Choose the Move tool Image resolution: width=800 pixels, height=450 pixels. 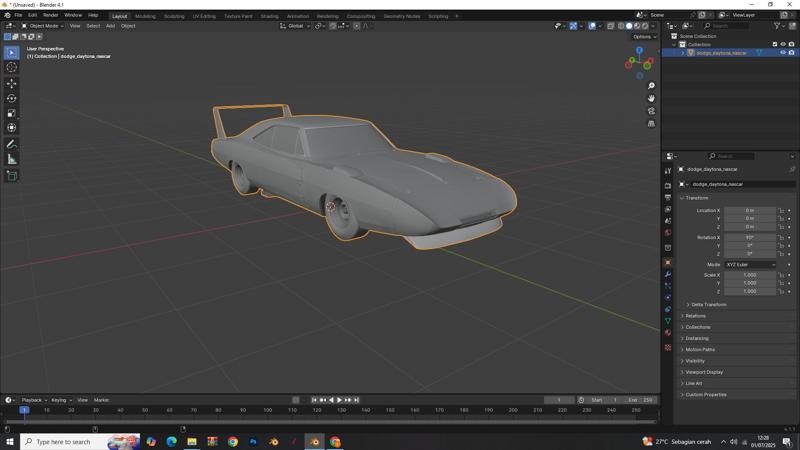12,83
